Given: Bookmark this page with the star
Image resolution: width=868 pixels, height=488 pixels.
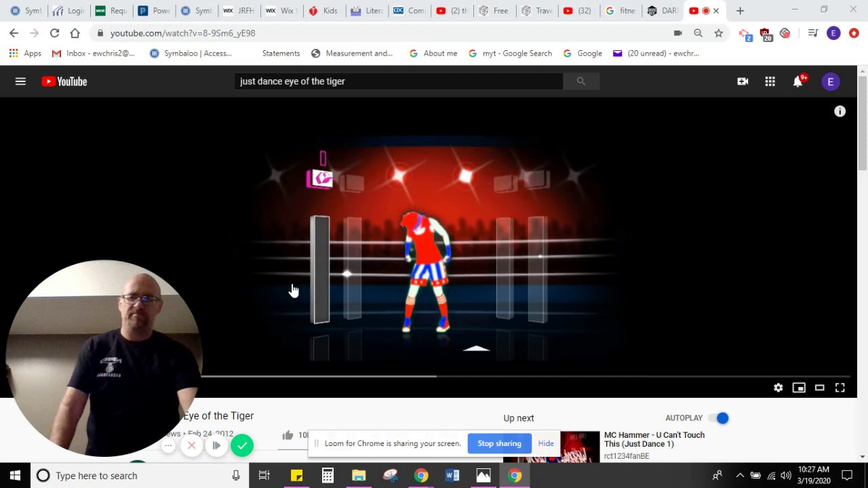Looking at the screenshot, I should click(718, 33).
